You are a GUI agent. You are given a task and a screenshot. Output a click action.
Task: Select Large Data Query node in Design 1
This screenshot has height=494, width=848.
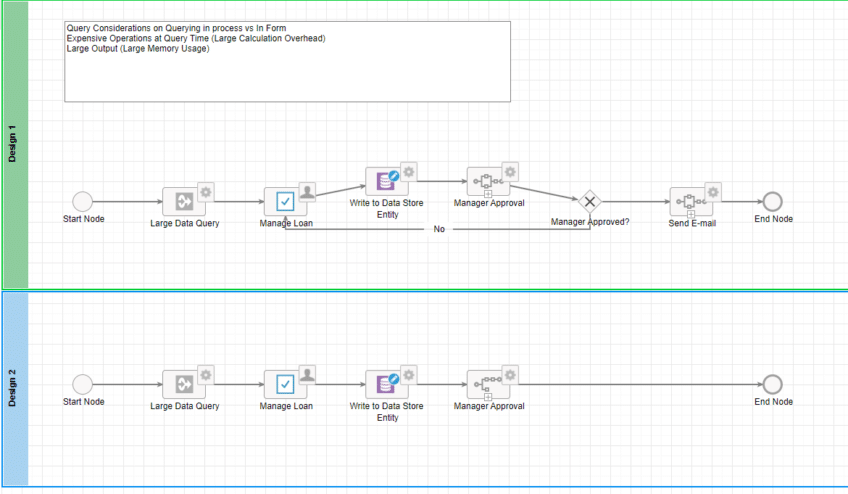tap(184, 201)
